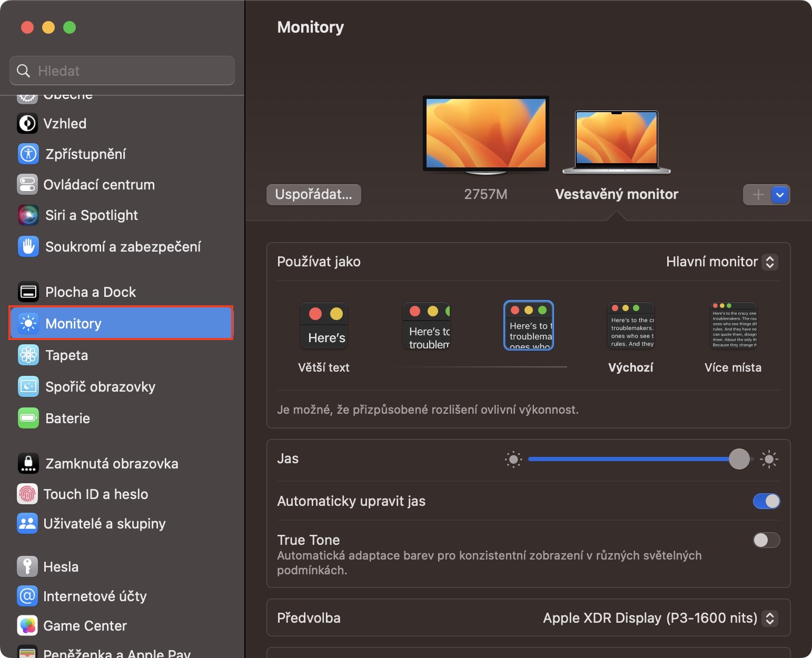Click the Baterie battery icon
812x658 pixels.
point(28,418)
